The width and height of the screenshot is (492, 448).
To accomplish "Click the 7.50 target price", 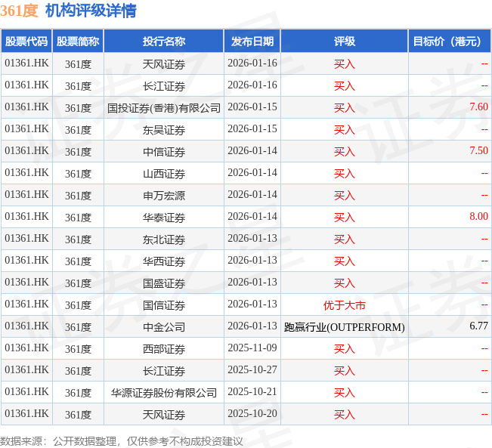I will 478,150.
